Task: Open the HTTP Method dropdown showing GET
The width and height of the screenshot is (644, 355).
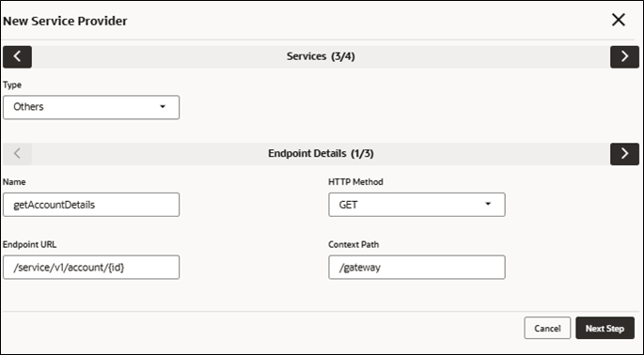Action: coord(416,205)
